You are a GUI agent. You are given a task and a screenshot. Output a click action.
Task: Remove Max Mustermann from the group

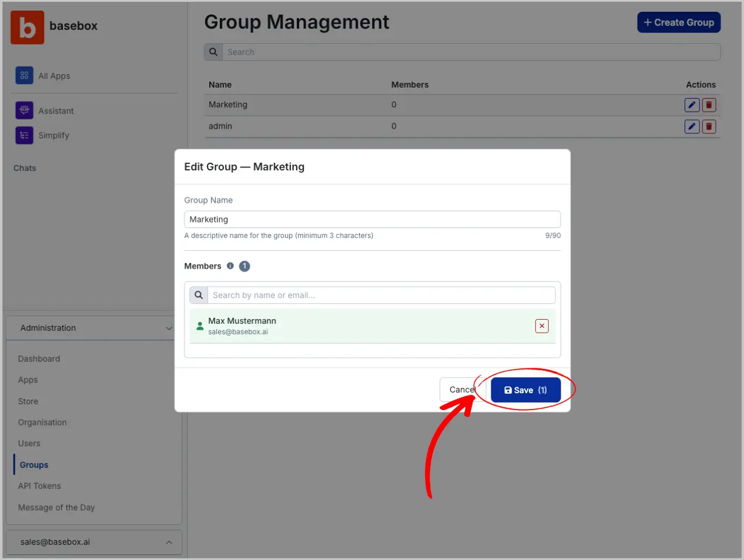pos(541,326)
